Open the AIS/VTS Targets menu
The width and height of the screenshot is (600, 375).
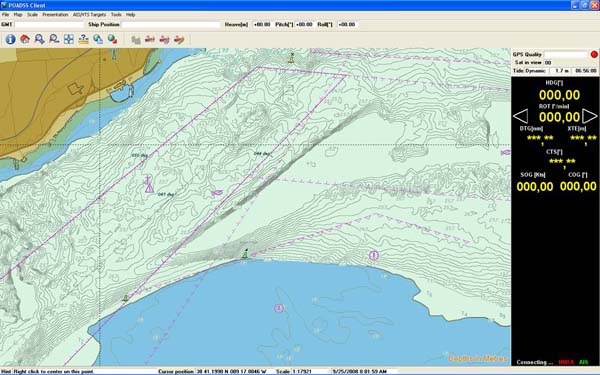90,15
